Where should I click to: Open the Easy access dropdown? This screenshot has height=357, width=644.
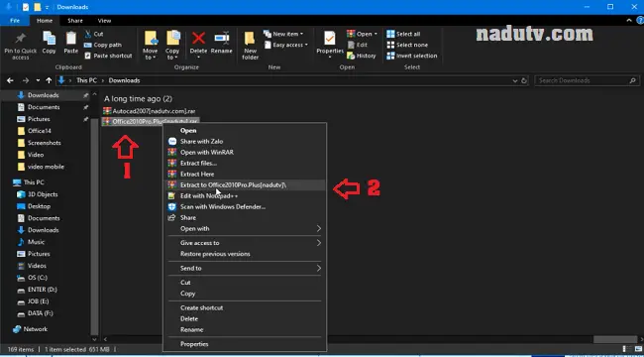coord(286,45)
